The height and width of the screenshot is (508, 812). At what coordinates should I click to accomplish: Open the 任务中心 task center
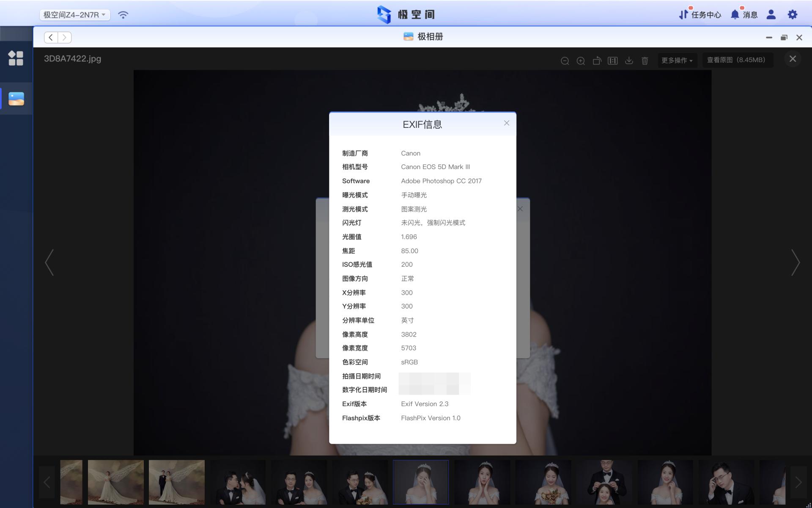click(700, 14)
